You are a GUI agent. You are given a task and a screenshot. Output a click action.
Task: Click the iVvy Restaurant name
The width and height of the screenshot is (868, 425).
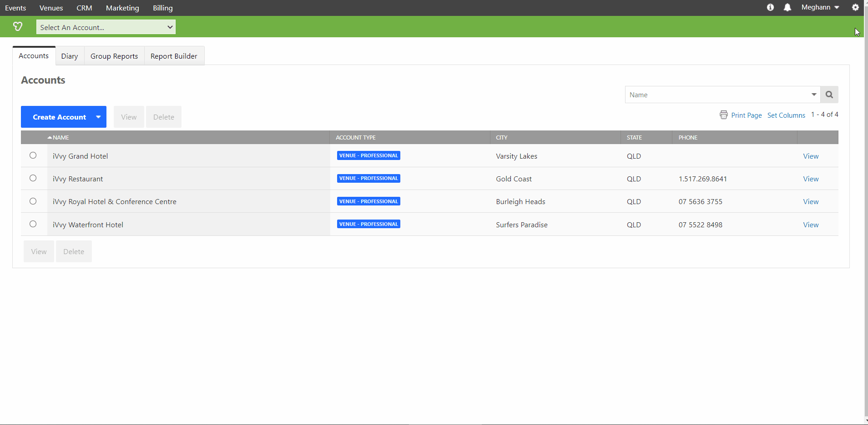pyautogui.click(x=78, y=179)
